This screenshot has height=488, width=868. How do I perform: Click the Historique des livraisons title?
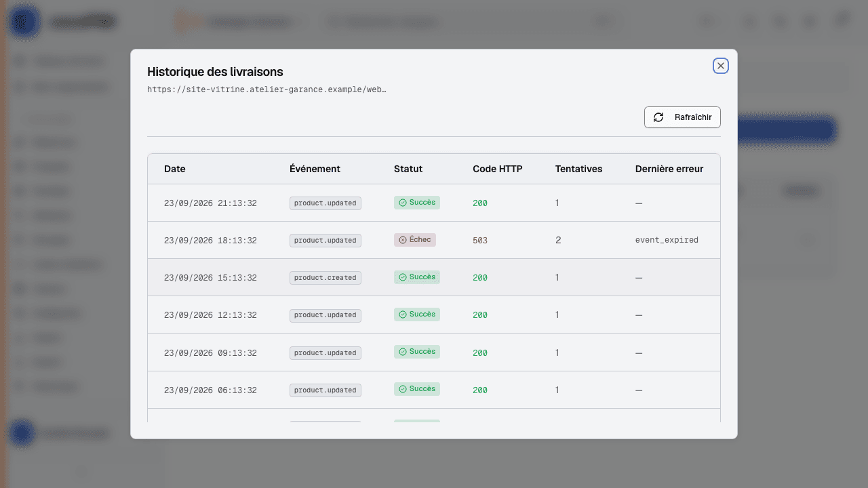[x=216, y=71]
